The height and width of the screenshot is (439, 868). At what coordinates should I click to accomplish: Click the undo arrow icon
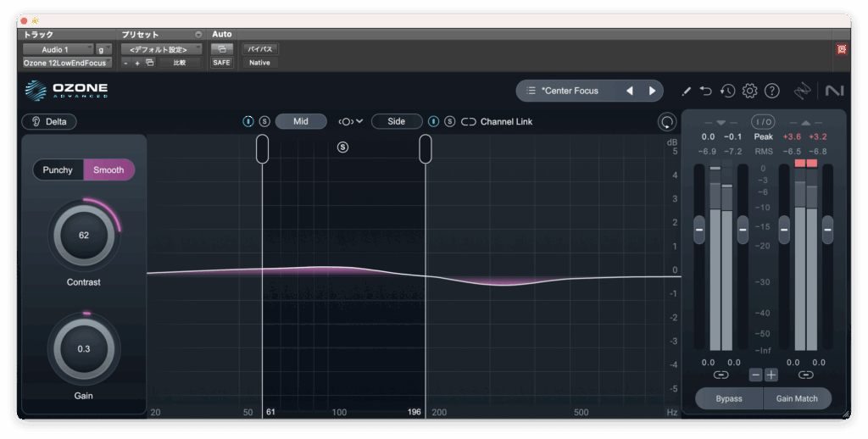pos(706,91)
